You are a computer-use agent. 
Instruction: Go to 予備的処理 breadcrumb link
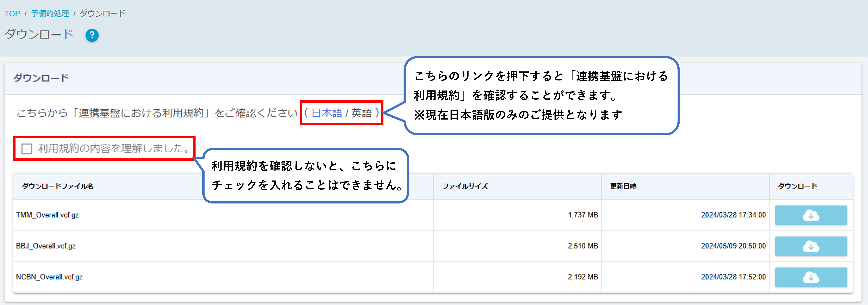coord(50,13)
